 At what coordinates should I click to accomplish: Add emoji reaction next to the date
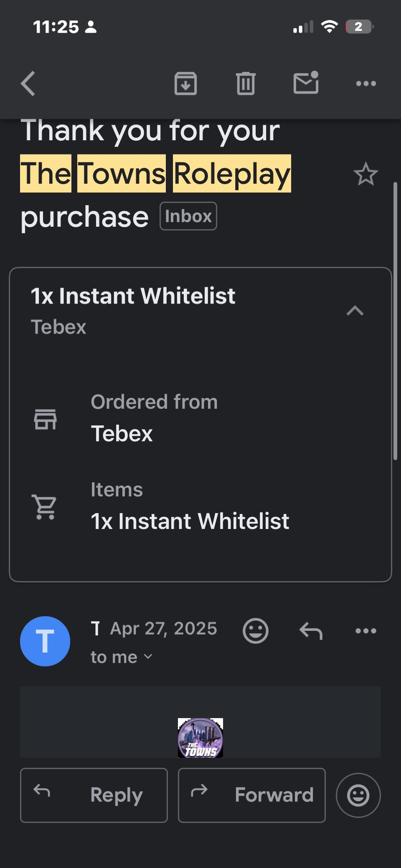pyautogui.click(x=255, y=630)
